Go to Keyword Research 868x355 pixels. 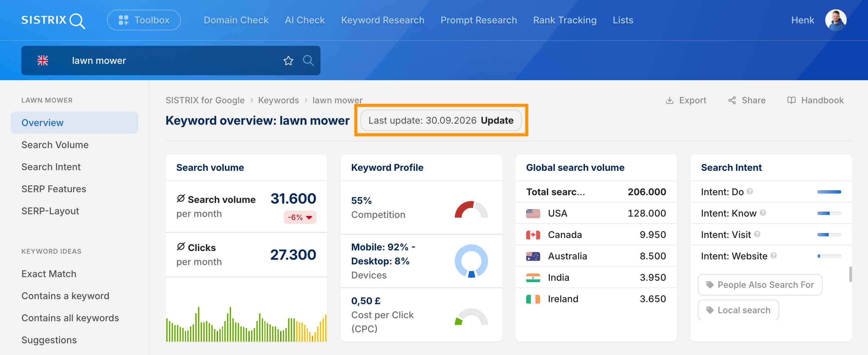click(383, 20)
